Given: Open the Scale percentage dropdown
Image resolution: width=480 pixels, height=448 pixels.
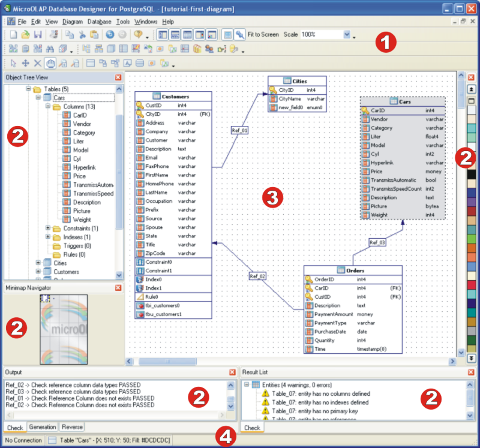Looking at the screenshot, I should [347, 35].
